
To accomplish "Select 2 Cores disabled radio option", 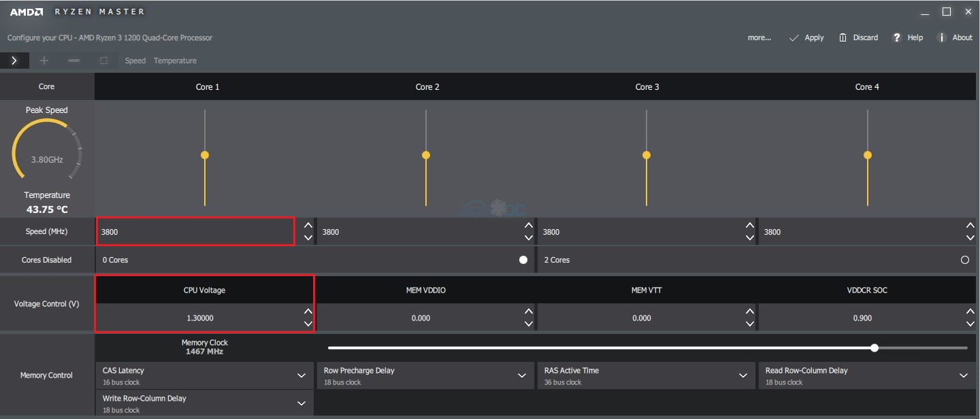I will [964, 260].
